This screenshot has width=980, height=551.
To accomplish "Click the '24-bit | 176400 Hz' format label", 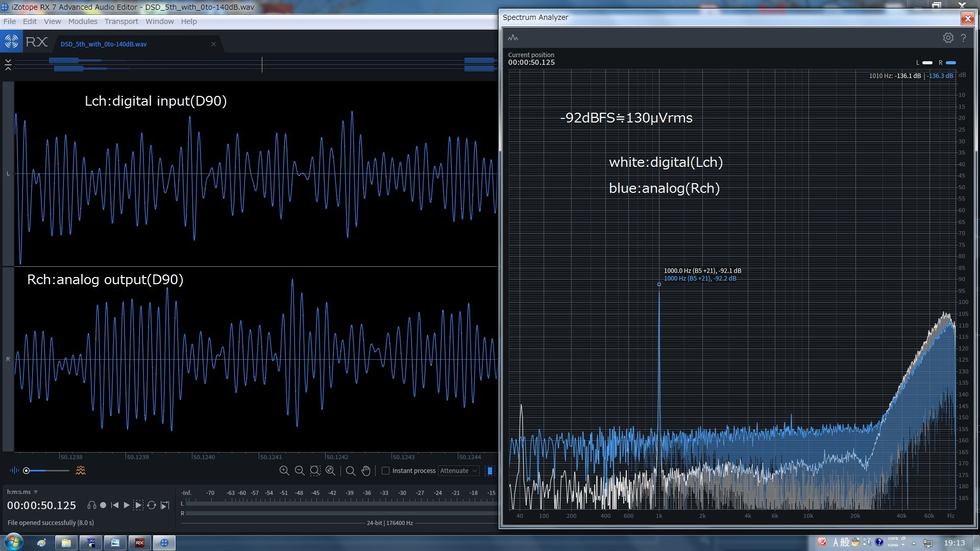I will coord(390,523).
